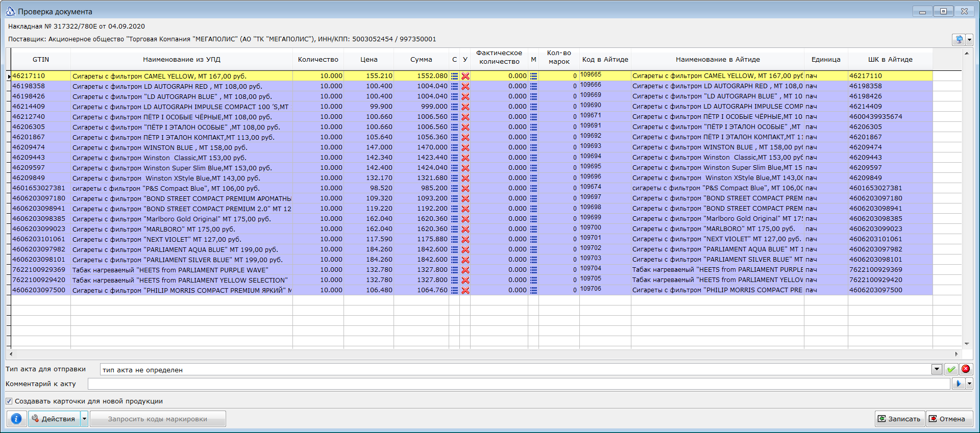
Task: Click the red cross for "P&S Compact Blue"
Action: click(x=465, y=188)
